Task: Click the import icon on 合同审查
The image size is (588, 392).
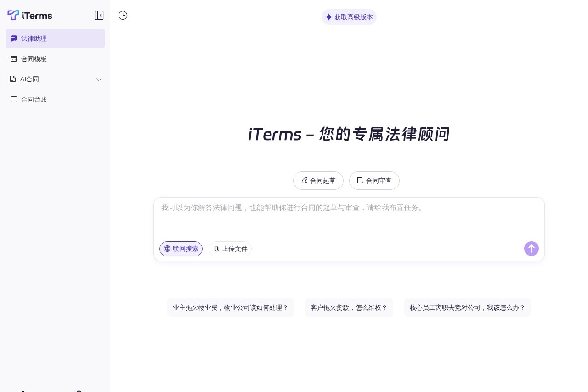Action: pyautogui.click(x=360, y=181)
